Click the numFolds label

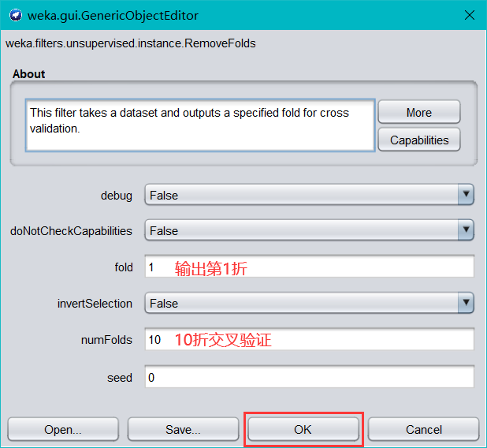(x=106, y=340)
